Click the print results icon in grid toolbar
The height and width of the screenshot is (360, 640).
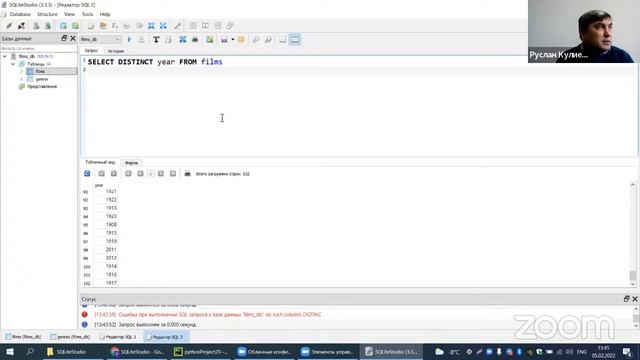click(187, 173)
